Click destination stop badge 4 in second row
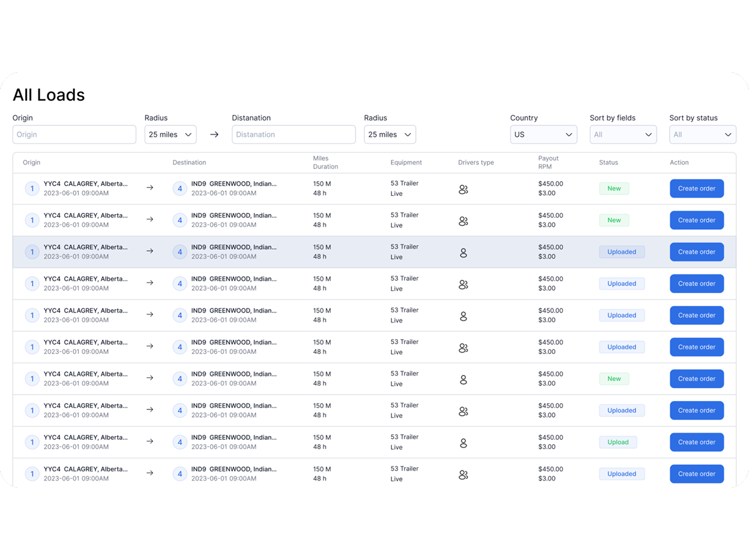 click(x=180, y=221)
